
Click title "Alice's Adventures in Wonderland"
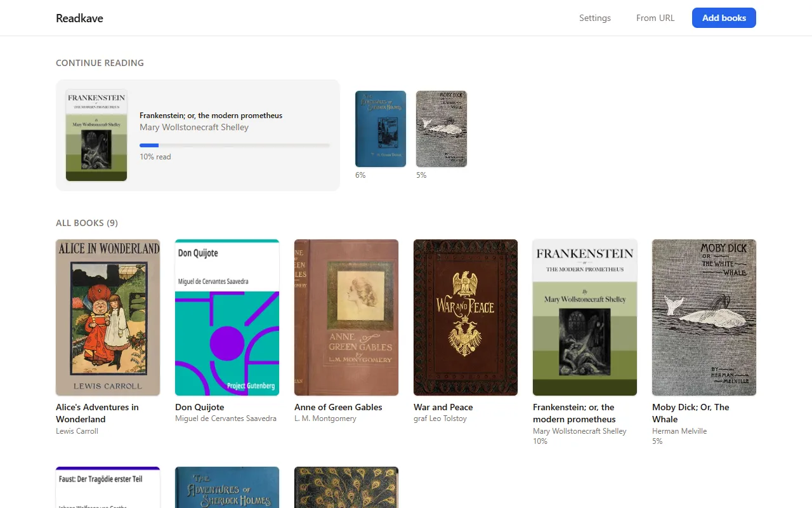pyautogui.click(x=97, y=413)
